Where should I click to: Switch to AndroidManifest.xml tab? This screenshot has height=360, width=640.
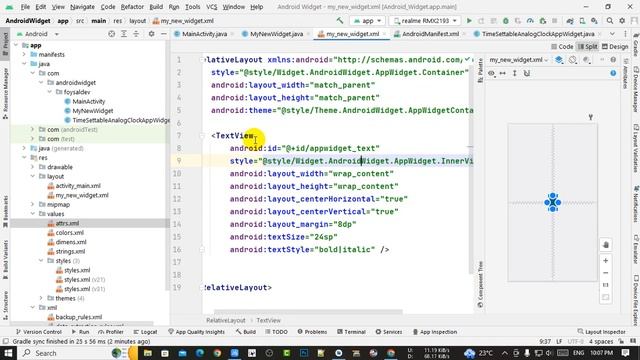[x=430, y=34]
